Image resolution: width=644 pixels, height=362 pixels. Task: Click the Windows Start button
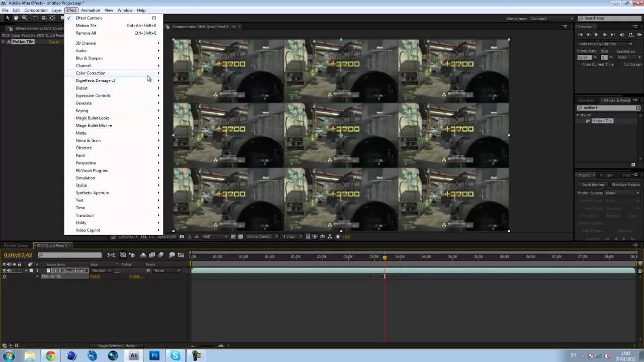coord(9,356)
